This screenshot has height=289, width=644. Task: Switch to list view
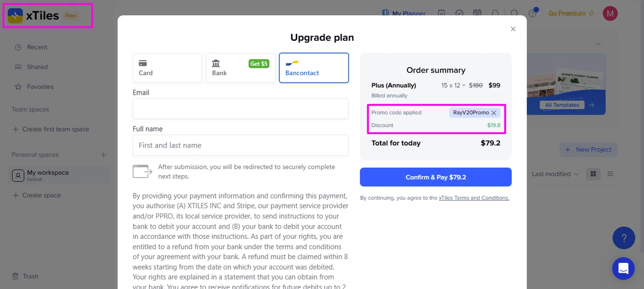pos(610,174)
